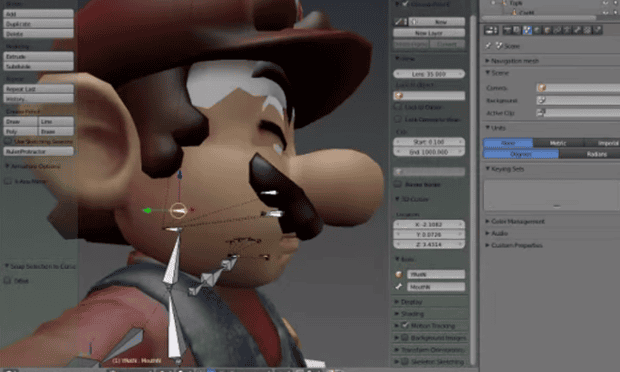Expand the Audio panel
The height and width of the screenshot is (372, 620).
point(499,233)
